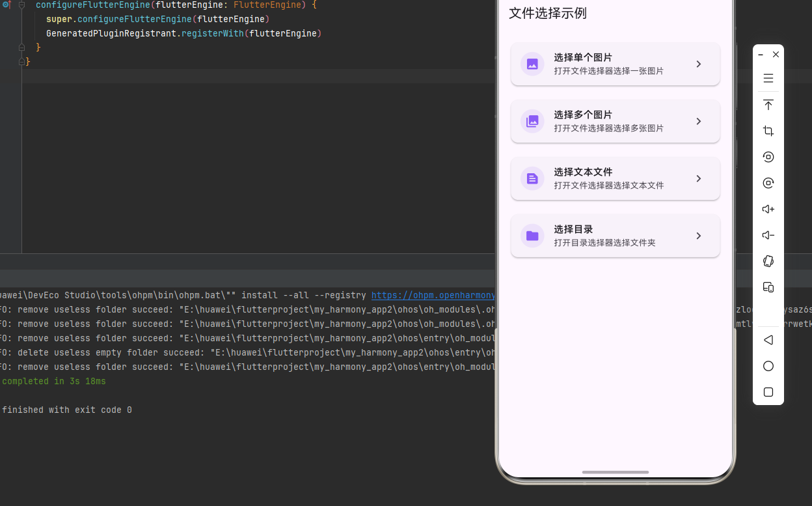Click the emulator shake device icon
Image resolution: width=812 pixels, height=506 pixels.
pyautogui.click(x=768, y=261)
